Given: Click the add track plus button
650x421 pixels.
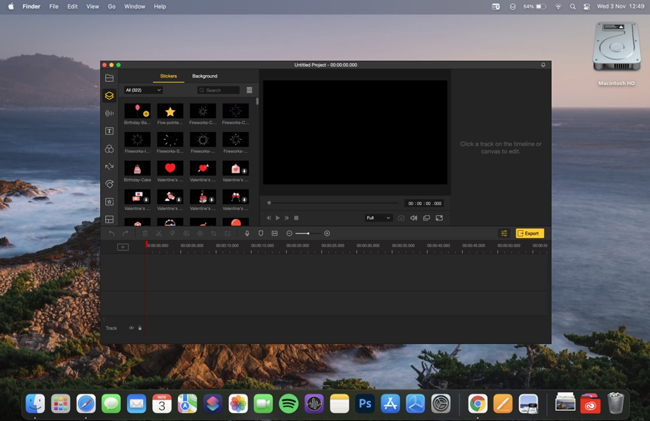Looking at the screenshot, I should (123, 247).
